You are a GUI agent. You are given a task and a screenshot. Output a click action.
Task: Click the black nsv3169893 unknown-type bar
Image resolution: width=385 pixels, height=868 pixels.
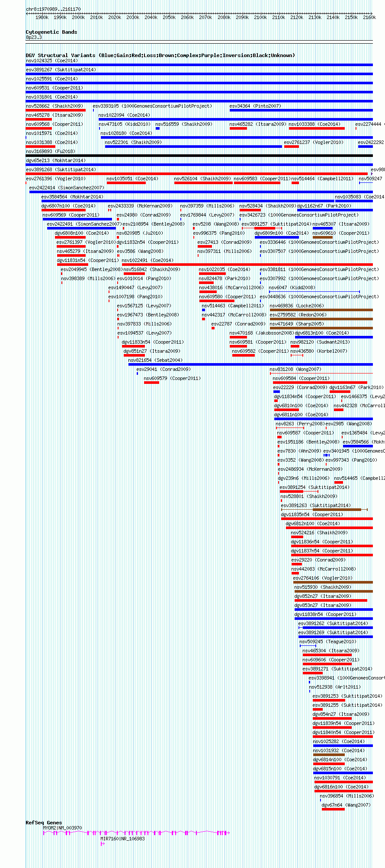click(x=199, y=156)
